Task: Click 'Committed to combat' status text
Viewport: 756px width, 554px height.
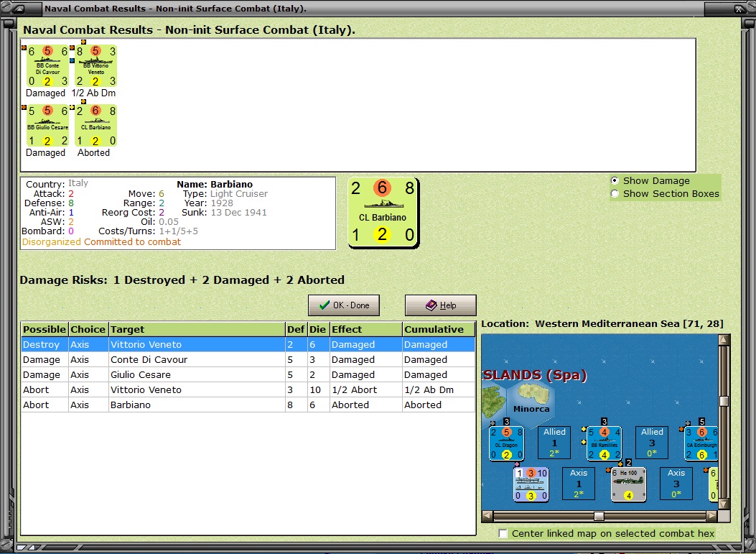Action: click(133, 241)
